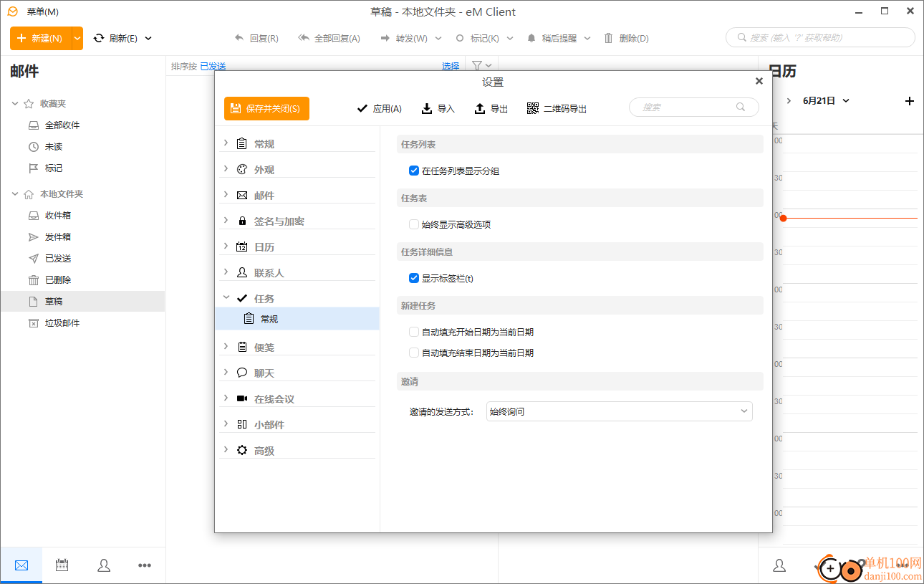Add new calendar event with plus icon

coord(910,101)
